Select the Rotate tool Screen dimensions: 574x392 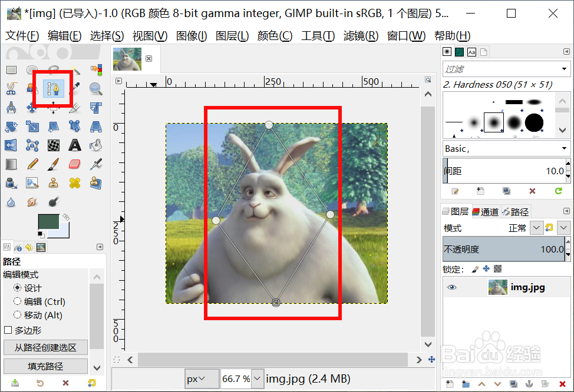[11, 127]
